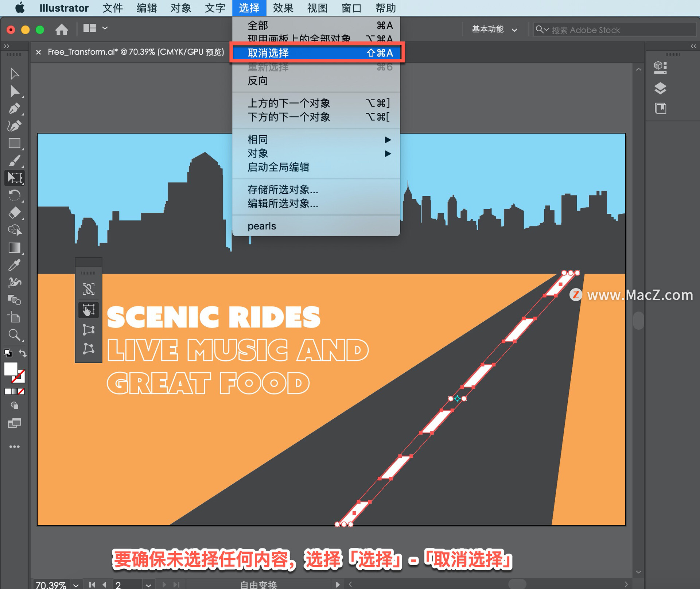The width and height of the screenshot is (700, 589).
Task: Expand the left toolbar double arrows
Action: pos(6,46)
